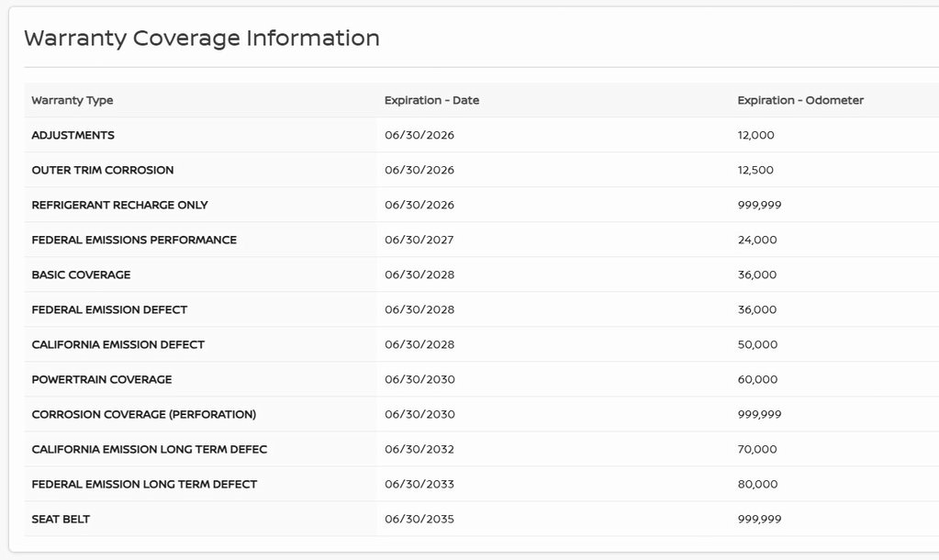939x560 pixels.
Task: Click CALIFORNIA EMISSION LONG TERM DEFEC row
Action: 150,449
